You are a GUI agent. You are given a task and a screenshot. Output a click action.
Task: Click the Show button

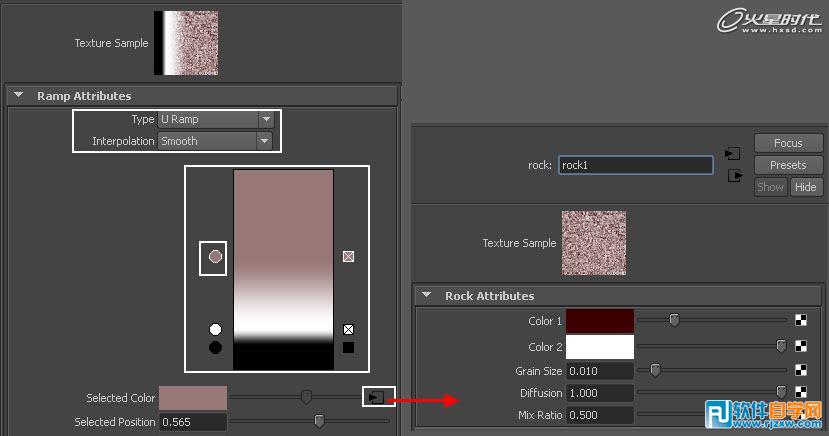[x=770, y=187]
